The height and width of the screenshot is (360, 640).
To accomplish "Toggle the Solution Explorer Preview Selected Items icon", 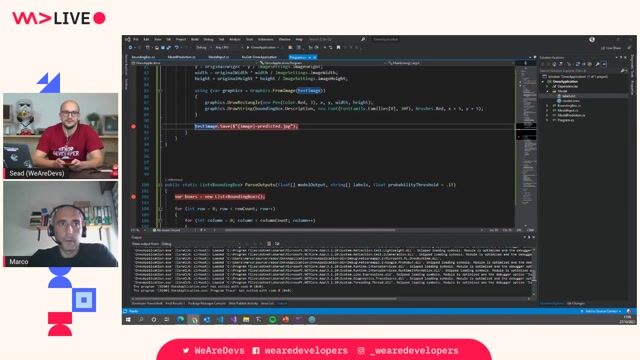I will 604,64.
